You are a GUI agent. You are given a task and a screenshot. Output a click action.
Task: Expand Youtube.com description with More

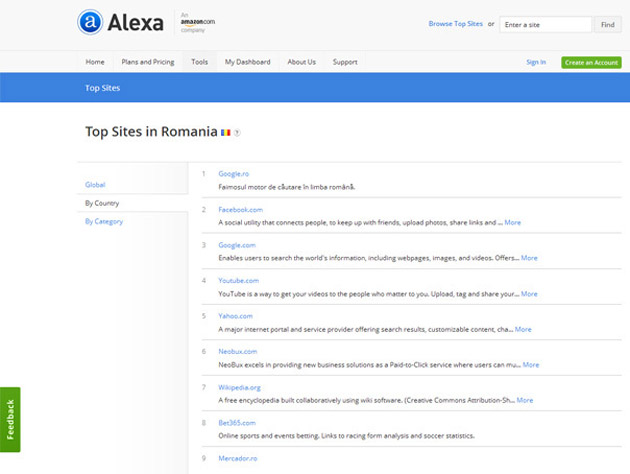(x=529, y=294)
